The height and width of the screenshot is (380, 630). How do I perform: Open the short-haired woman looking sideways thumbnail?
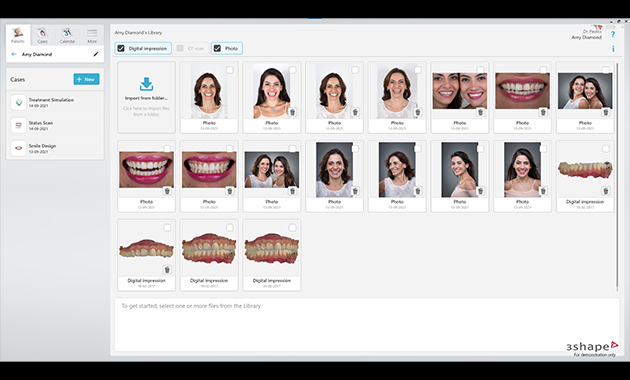tap(397, 170)
